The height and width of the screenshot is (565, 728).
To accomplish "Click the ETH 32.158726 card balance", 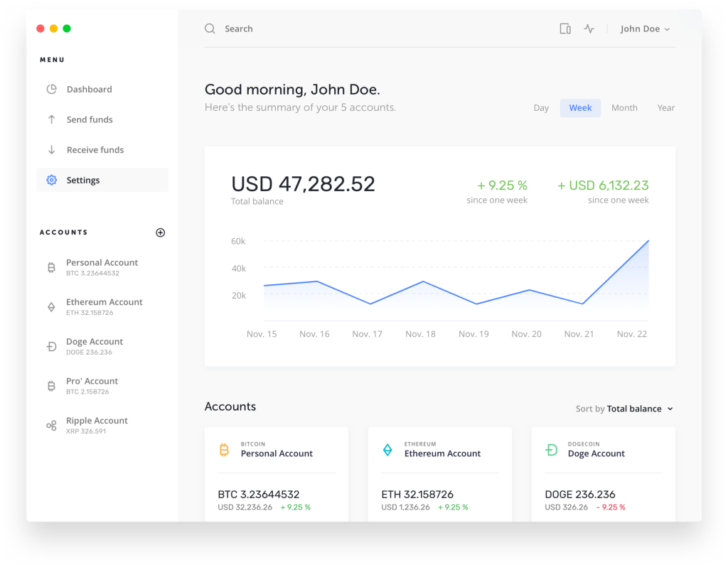I will coord(417,495).
